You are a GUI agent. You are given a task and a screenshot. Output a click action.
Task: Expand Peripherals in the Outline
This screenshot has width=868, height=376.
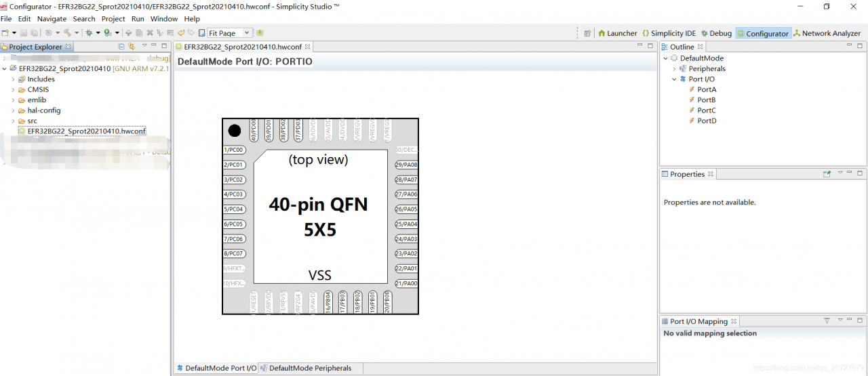point(674,68)
